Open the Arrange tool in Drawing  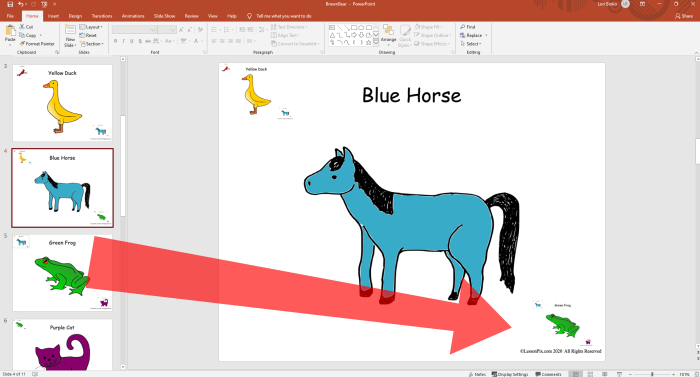(388, 34)
